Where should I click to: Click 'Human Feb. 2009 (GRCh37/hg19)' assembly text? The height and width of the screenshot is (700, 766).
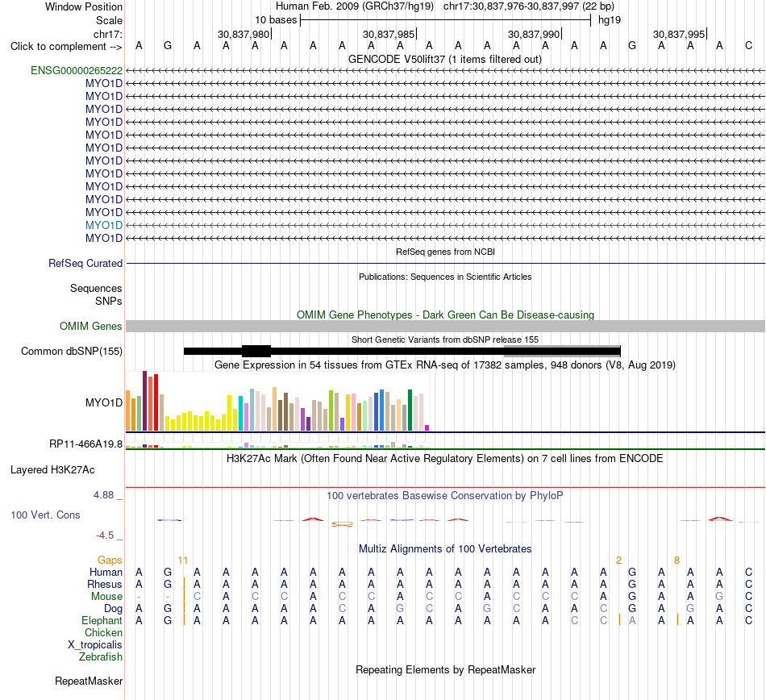coord(355,6)
